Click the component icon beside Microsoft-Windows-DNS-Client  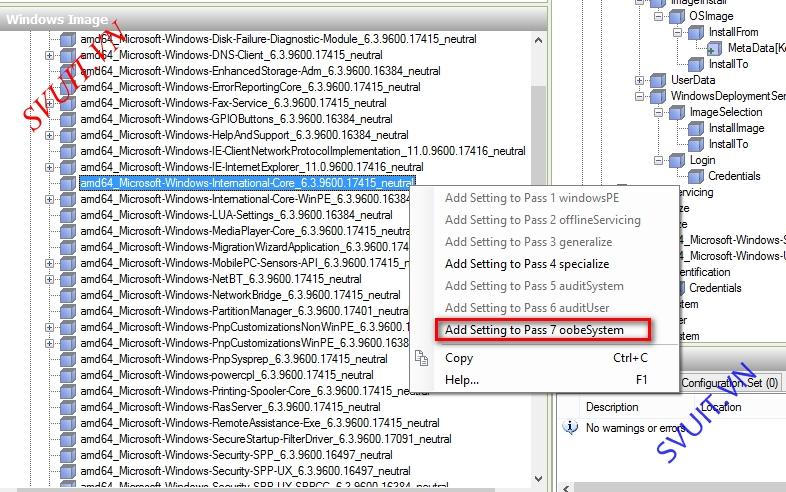pyautogui.click(x=68, y=55)
